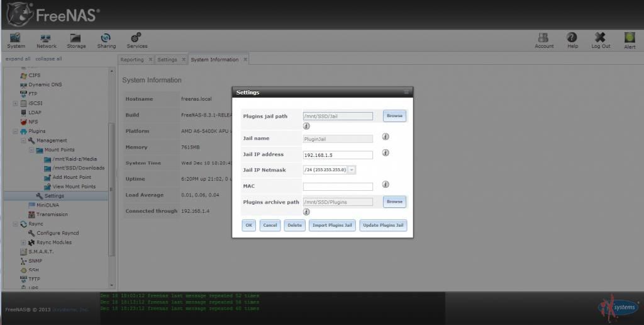Viewport: 644px width, 325px height.
Task: Open the Sharing toolbar icon
Action: pos(106,41)
